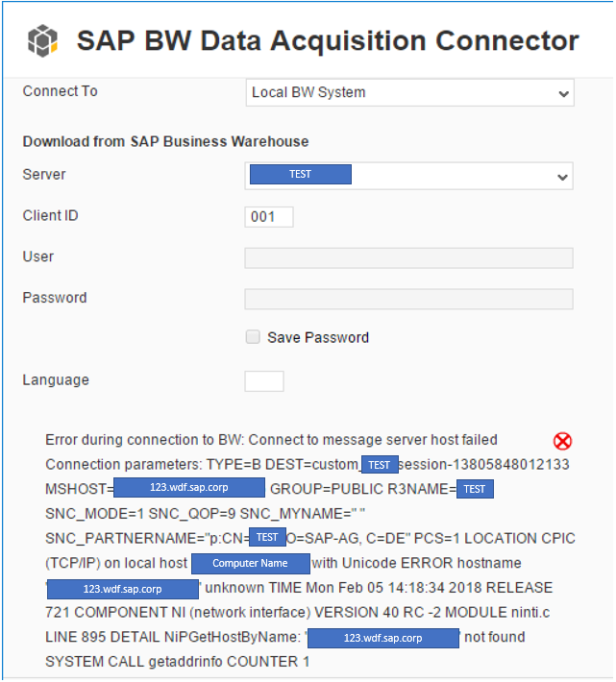Focus the Language input box
Image resolution: width=616 pixels, height=682 pixels.
(x=264, y=381)
